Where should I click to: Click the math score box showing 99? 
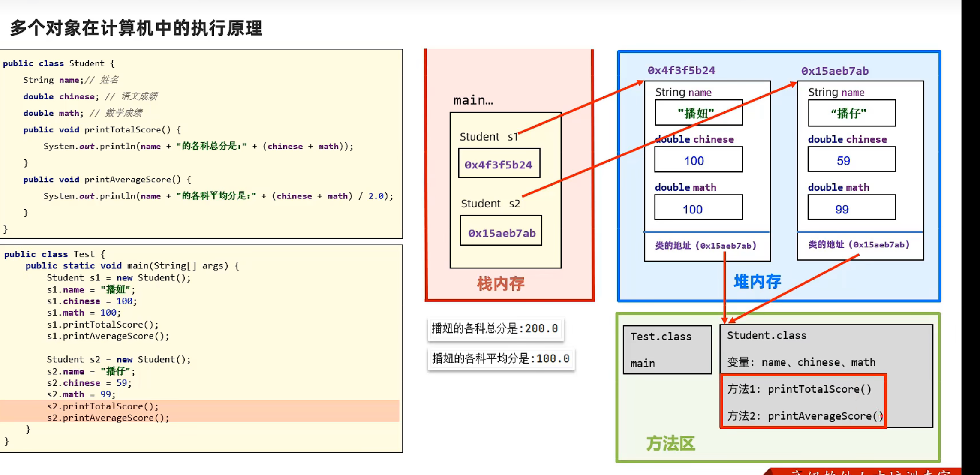pos(851,209)
